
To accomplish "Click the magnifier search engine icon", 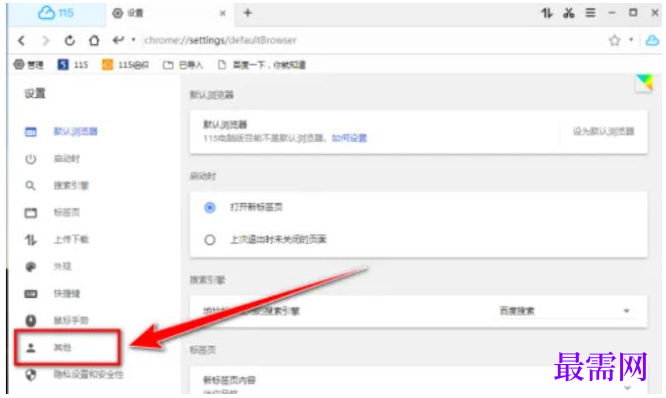I will (31, 186).
